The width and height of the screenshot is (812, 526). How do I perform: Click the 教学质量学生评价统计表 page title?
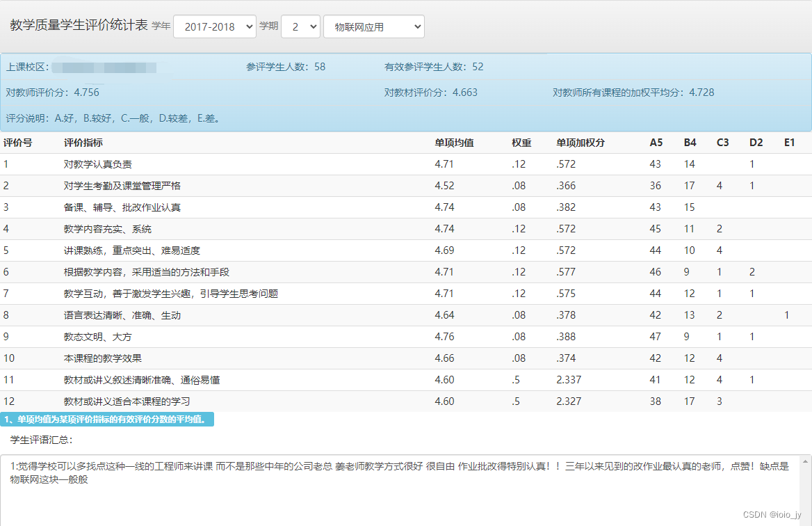pos(79,25)
